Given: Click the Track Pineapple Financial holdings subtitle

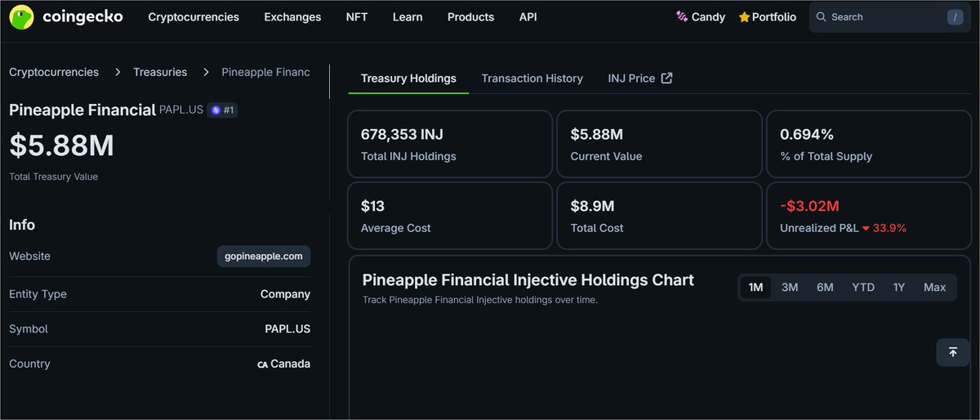Looking at the screenshot, I should 480,300.
